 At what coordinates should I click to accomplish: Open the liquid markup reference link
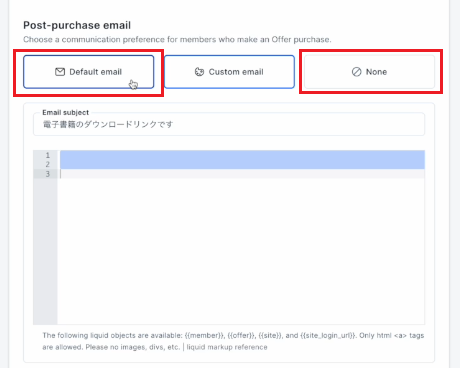(x=227, y=347)
